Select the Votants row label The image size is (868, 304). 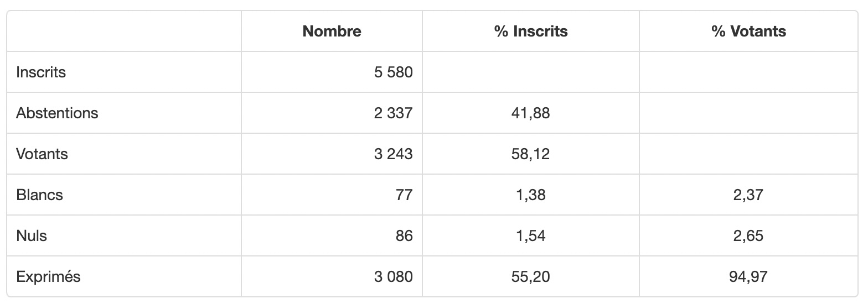pyautogui.click(x=42, y=154)
